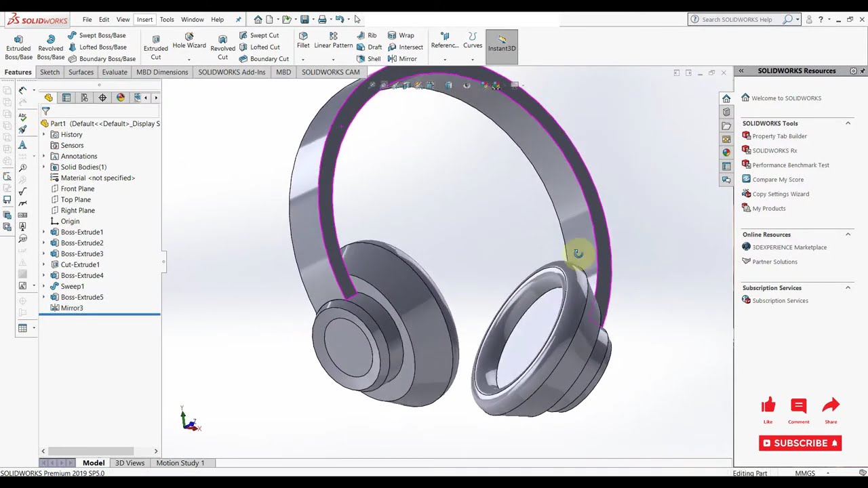The height and width of the screenshot is (488, 868).
Task: Open Performance Benchmark Test link
Action: coord(785,165)
